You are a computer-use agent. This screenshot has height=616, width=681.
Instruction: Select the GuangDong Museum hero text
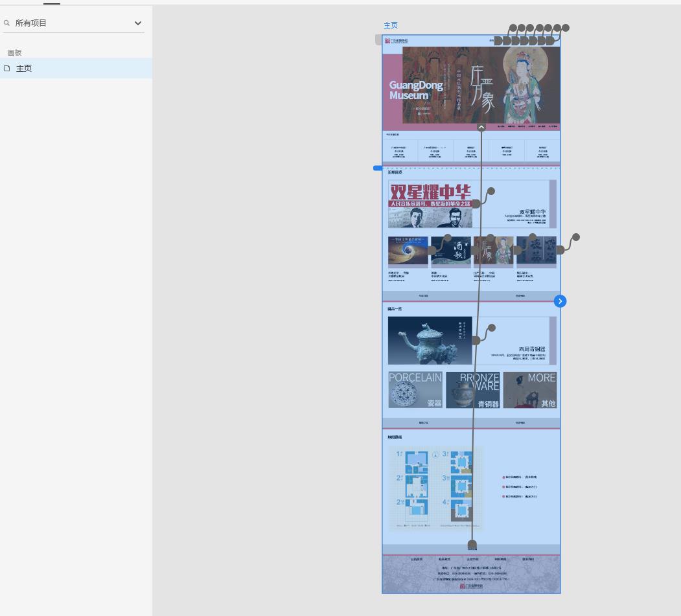tap(415, 90)
